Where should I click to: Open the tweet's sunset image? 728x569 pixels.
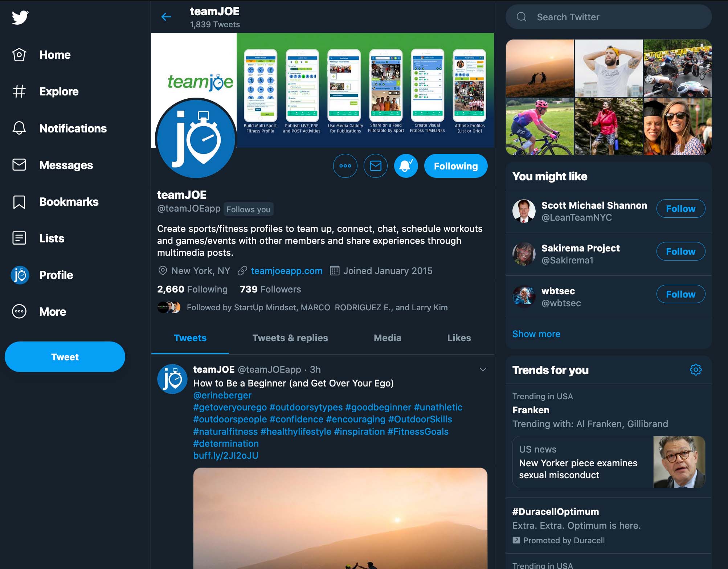(340, 518)
